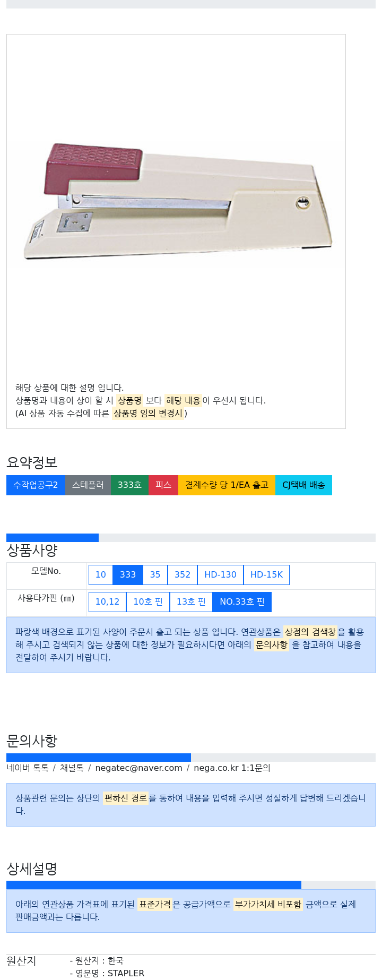382x980 pixels.
Task: Click the 결제수량 당 1/EA 출고 tag
Action: (227, 485)
